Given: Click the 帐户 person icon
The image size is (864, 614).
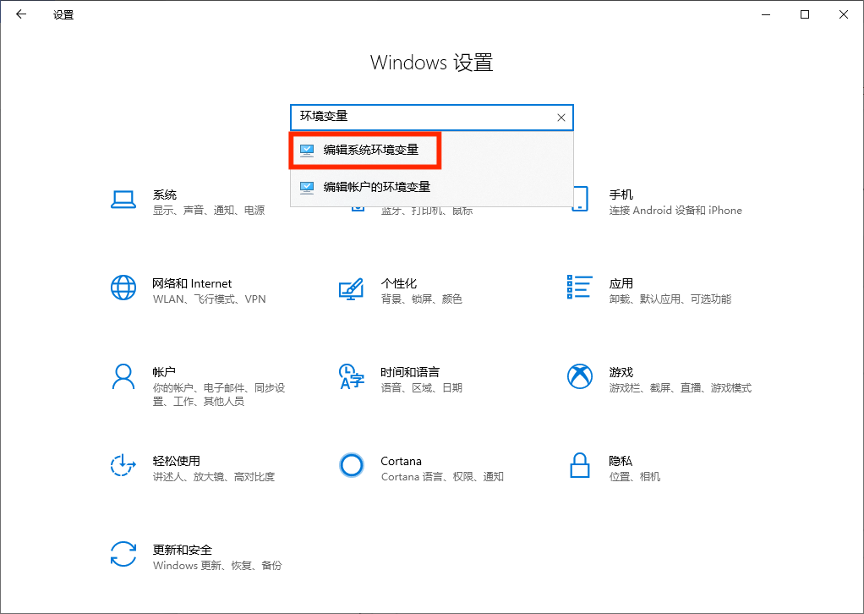Looking at the screenshot, I should (x=123, y=377).
